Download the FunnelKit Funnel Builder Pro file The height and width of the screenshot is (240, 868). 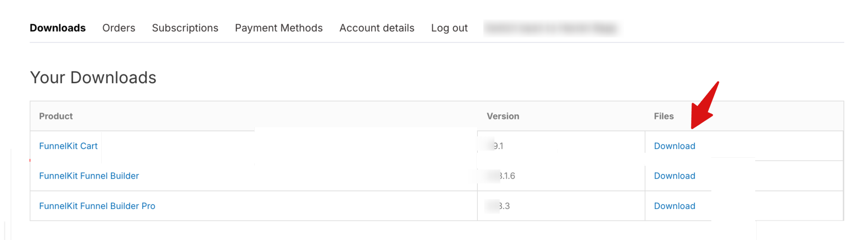(674, 206)
